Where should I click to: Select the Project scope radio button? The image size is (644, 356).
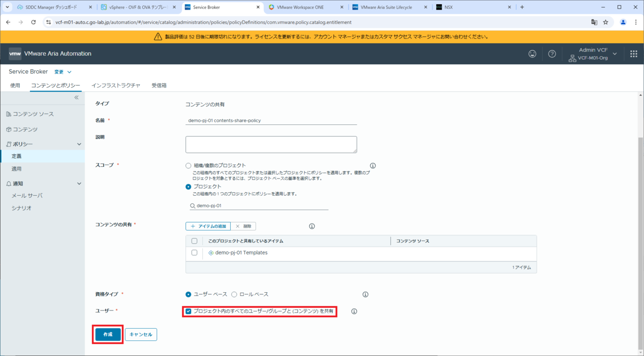tap(188, 187)
